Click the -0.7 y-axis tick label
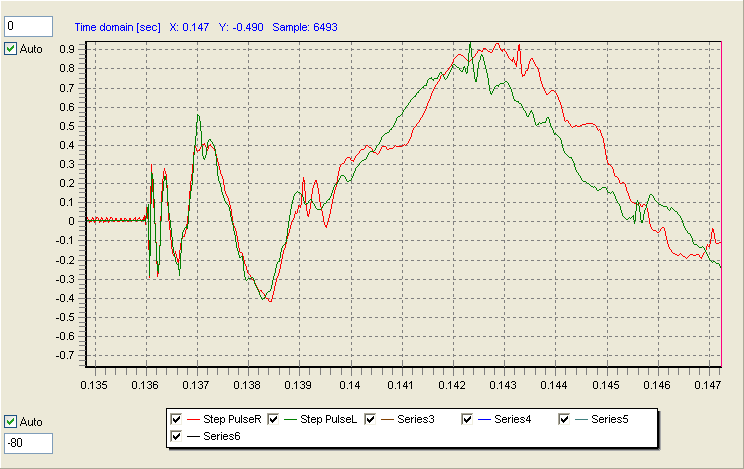The width and height of the screenshot is (744, 469). click(65, 355)
